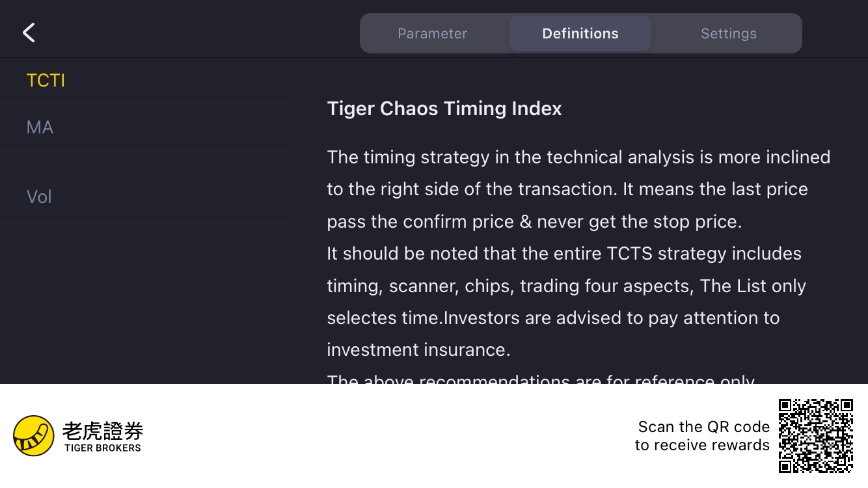
Task: Click the 老虎證券 brand name
Action: pyautogui.click(x=103, y=431)
